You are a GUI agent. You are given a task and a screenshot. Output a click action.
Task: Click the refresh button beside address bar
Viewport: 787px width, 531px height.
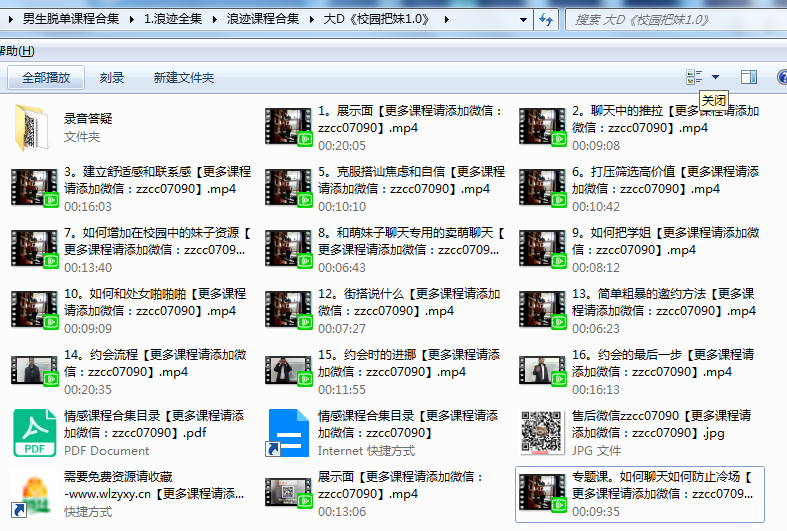click(x=546, y=20)
